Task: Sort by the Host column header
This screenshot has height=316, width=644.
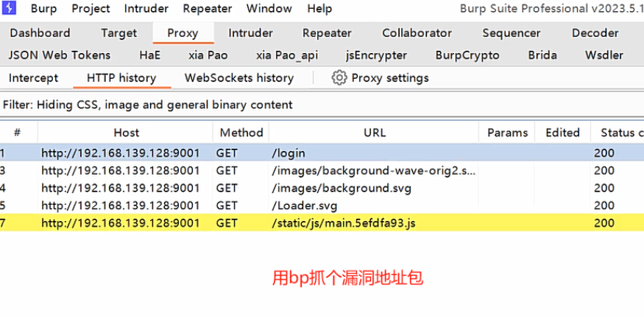Action: (126, 133)
